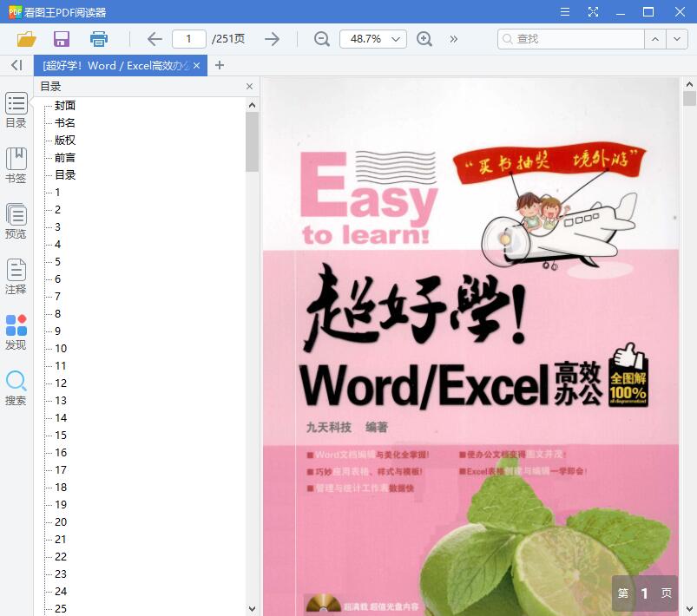Enter fullscreen mode icon in title bar
697x616 pixels.
pyautogui.click(x=593, y=11)
